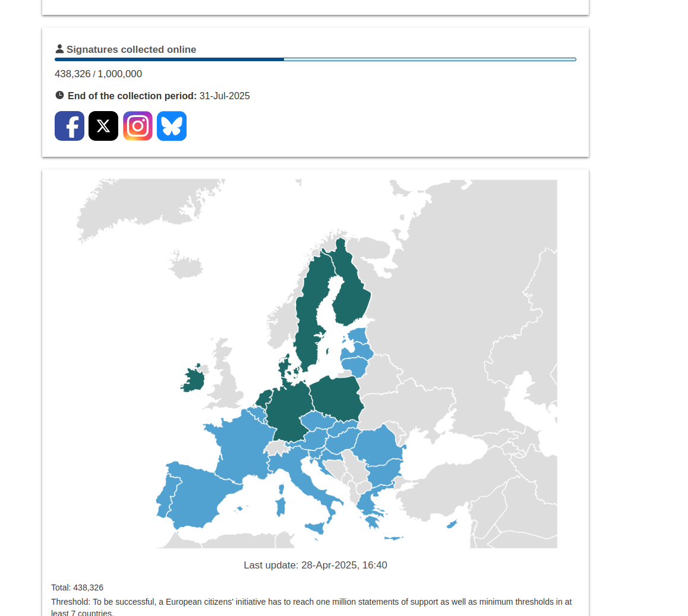Image resolution: width=688 pixels, height=616 pixels.
Task: Select Germany on the map
Action: click(288, 410)
